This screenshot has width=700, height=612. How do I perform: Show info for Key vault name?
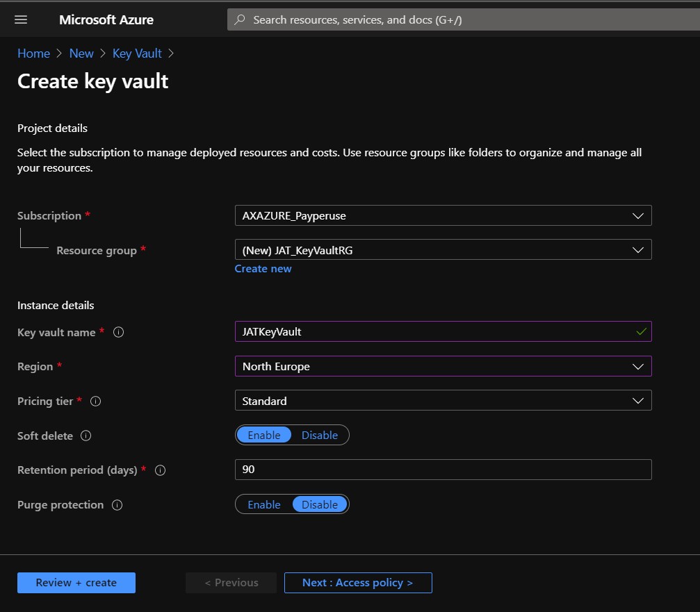pyautogui.click(x=118, y=332)
